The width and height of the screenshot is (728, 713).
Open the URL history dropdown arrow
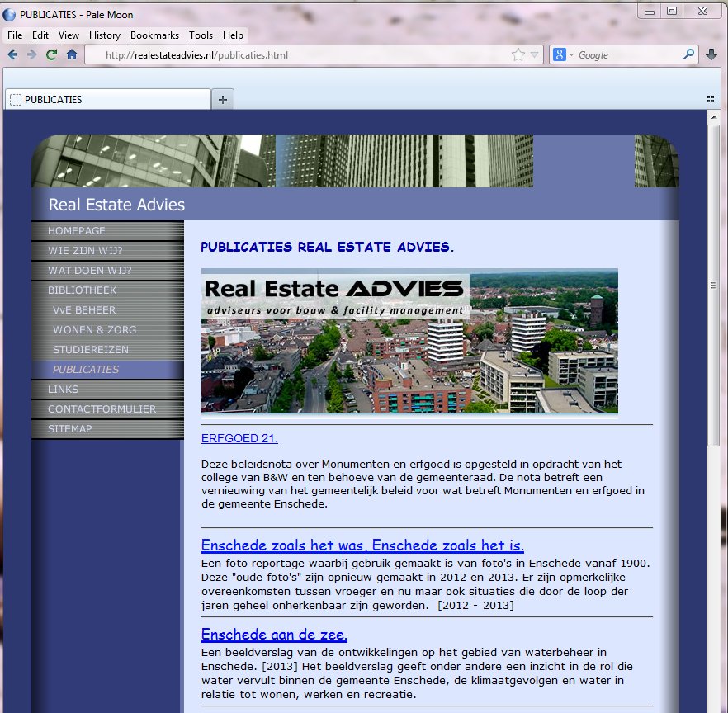tap(534, 55)
